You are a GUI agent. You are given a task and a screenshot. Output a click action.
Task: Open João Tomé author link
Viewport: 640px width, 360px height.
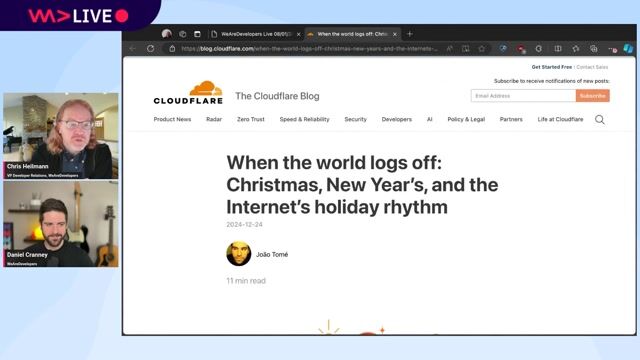pyautogui.click(x=272, y=254)
